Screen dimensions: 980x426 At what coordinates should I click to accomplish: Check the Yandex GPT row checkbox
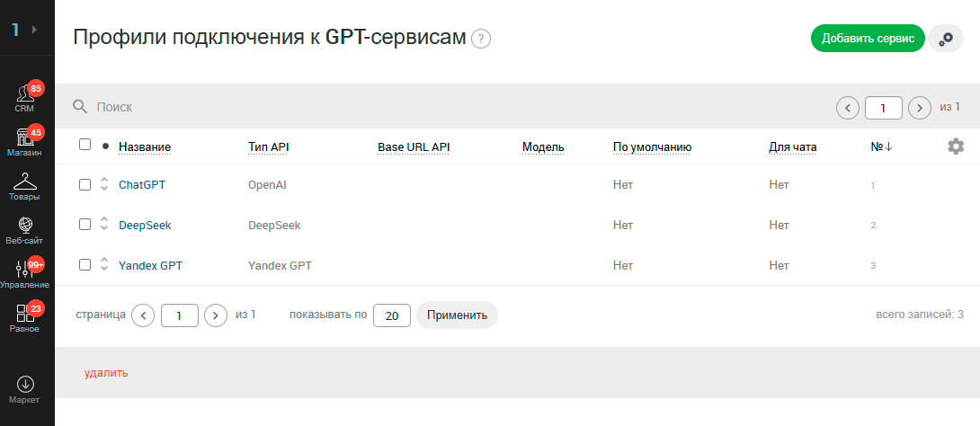click(85, 265)
